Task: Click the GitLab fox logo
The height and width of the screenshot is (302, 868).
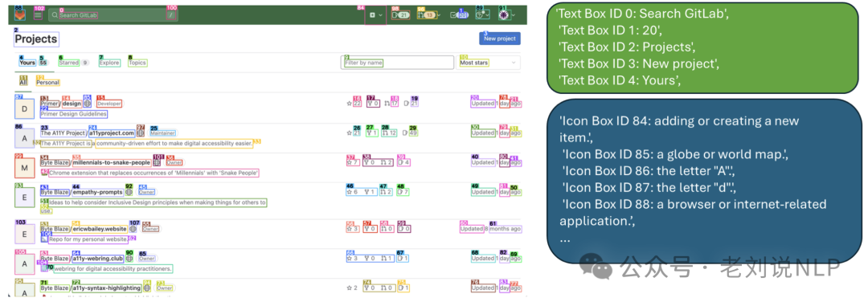Action: click(x=20, y=15)
